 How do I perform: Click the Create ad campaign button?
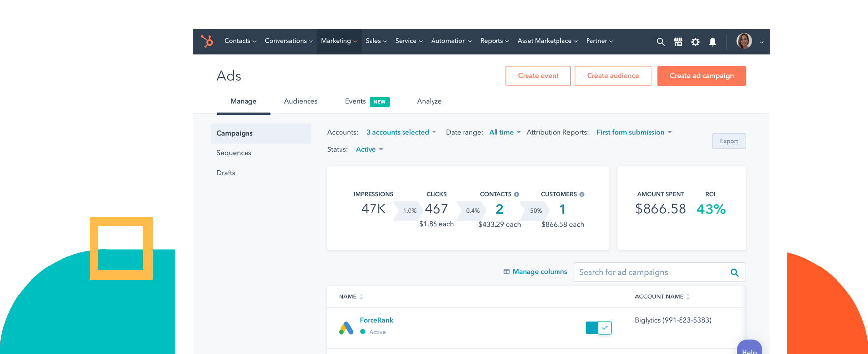point(702,76)
